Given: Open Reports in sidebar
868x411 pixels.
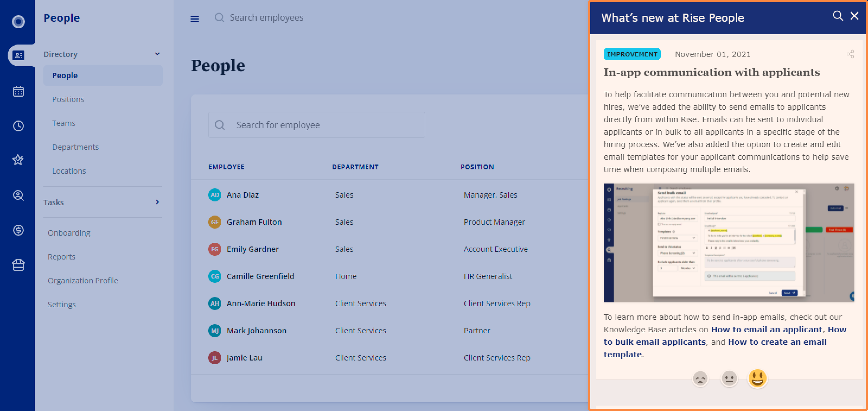Looking at the screenshot, I should [61, 257].
